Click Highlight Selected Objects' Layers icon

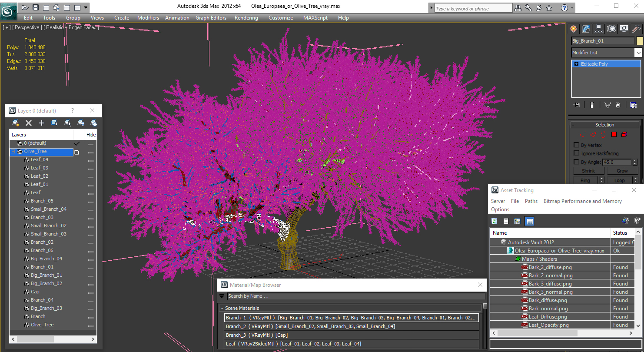pos(68,123)
